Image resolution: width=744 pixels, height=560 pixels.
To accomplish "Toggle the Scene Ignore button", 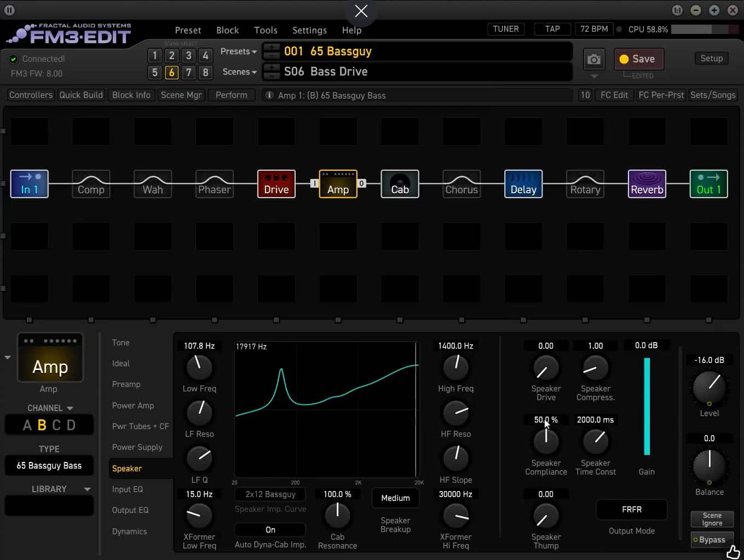I will coord(712,519).
